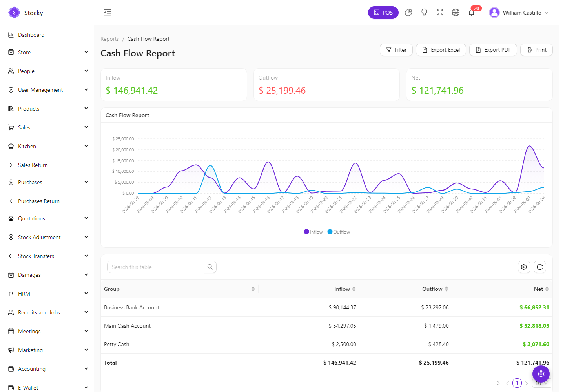Viewport: 565px width, 392px height.
Task: Click the floating purple settings gear
Action: 541,374
